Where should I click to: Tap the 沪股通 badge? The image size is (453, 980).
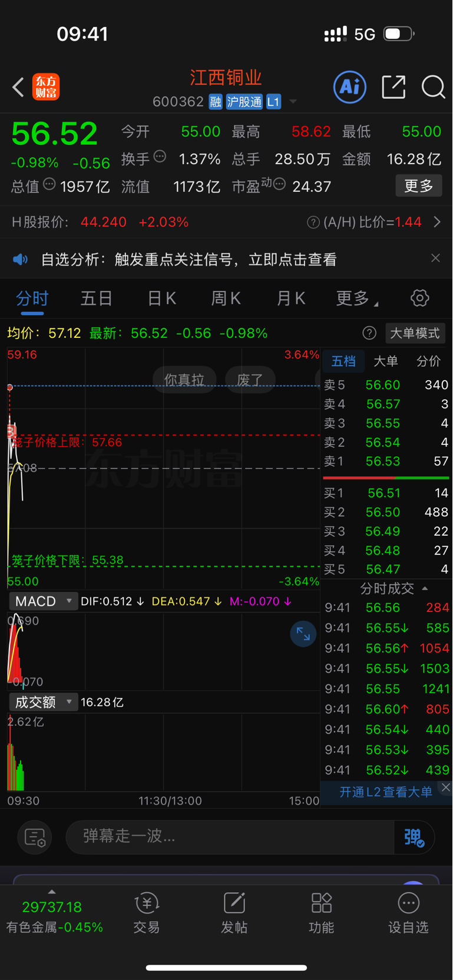pyautogui.click(x=244, y=102)
